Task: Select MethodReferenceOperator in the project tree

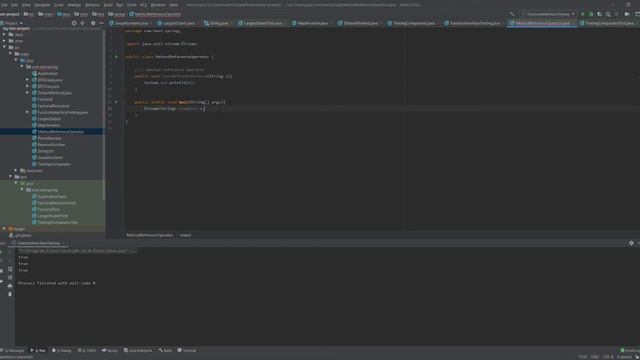Action: (60, 132)
